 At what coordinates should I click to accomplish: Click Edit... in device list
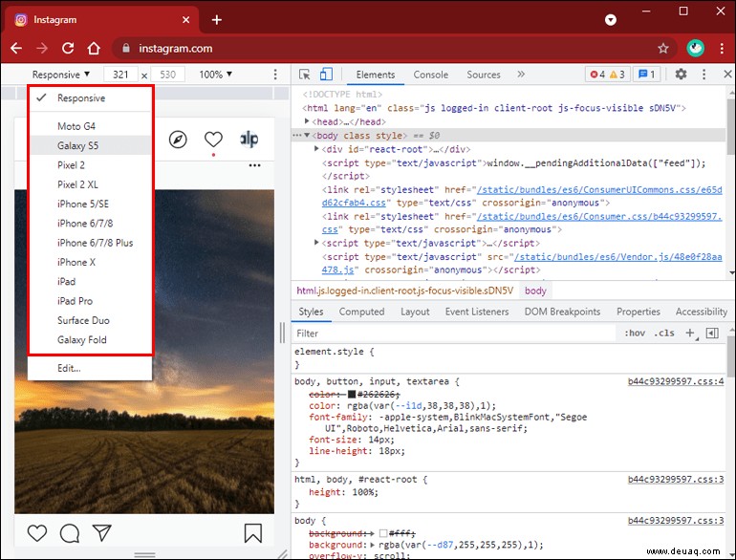(x=90, y=368)
